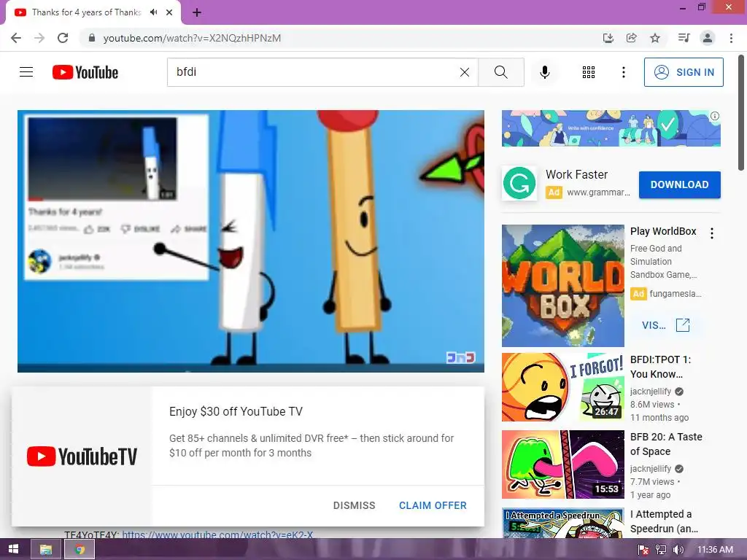Open the YouTube apps grid icon
The height and width of the screenshot is (560, 747).
tap(589, 72)
